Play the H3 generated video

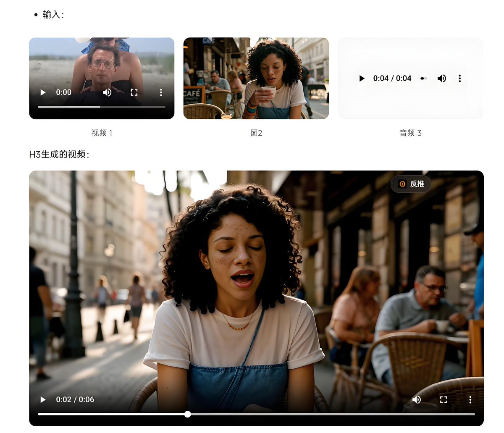click(x=43, y=399)
